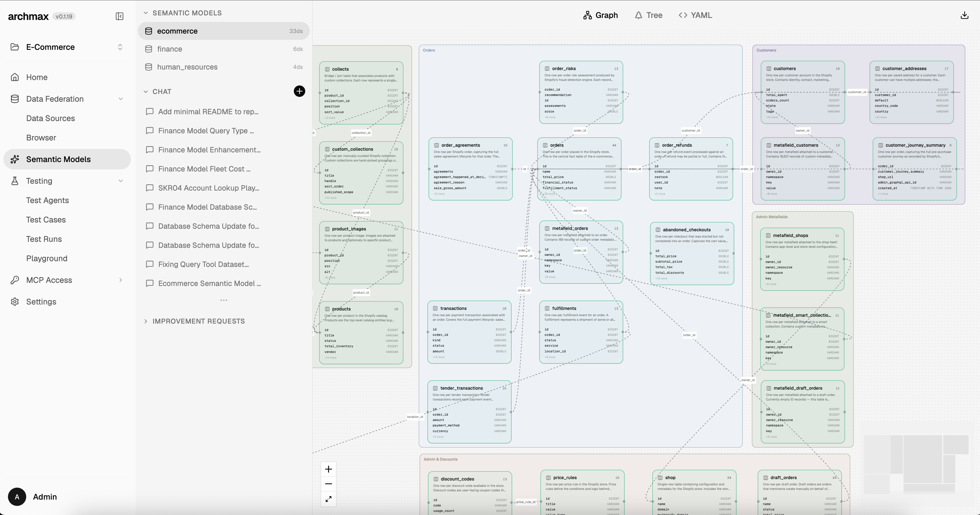Click the customer_addresses table icon
The image size is (980, 515).
(x=877, y=69)
